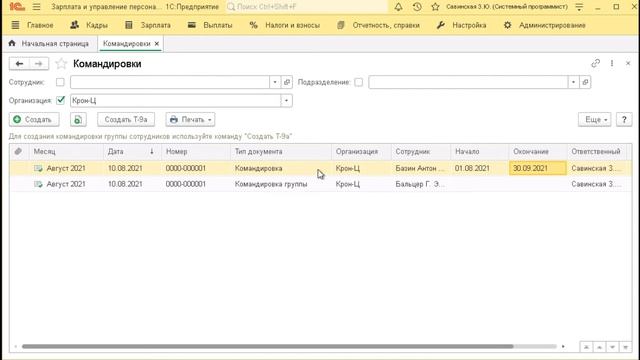Open the Печать dropdown menu
Viewport: 640px width, 360px height.
(190, 120)
